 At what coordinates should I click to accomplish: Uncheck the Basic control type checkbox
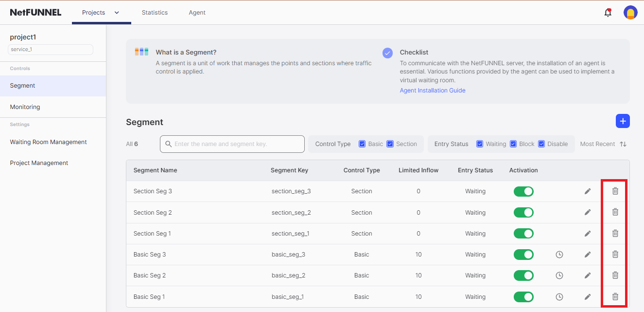[362, 144]
